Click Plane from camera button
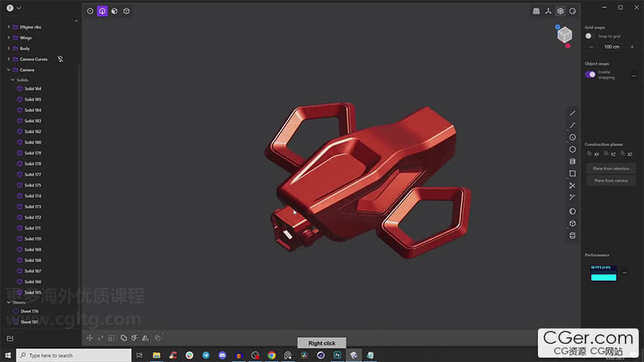The image size is (644, 362). (611, 181)
